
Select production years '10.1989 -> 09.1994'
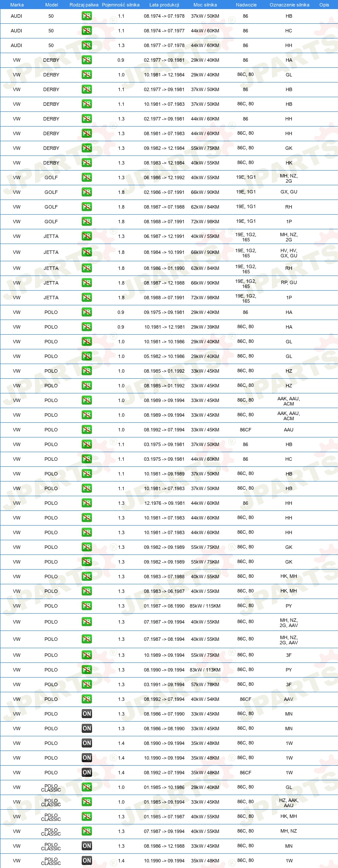[164, 655]
